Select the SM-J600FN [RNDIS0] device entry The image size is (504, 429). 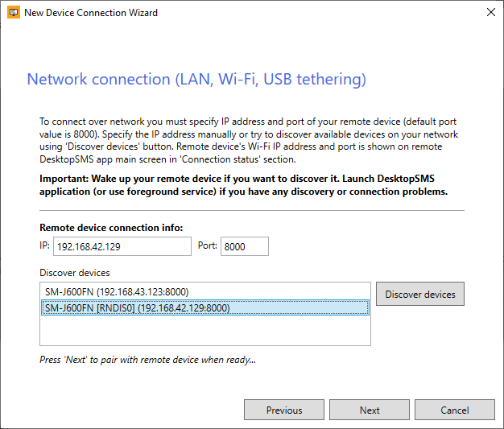pyautogui.click(x=137, y=307)
